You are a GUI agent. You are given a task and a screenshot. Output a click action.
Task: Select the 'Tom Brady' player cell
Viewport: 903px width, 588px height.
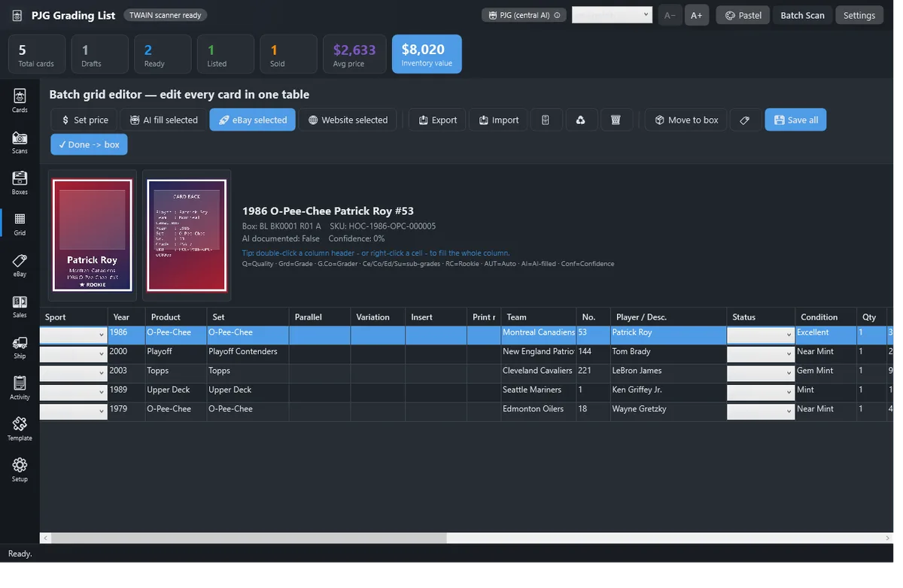click(668, 354)
